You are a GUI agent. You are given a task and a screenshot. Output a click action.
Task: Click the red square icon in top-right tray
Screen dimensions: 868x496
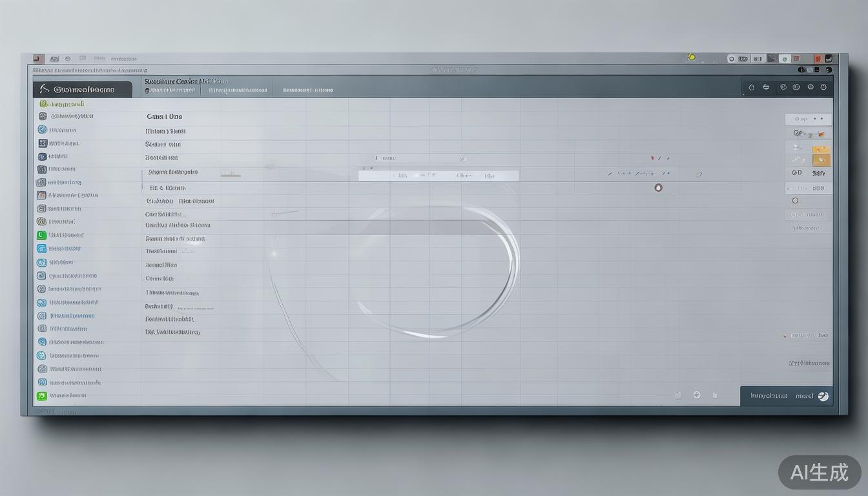point(818,59)
